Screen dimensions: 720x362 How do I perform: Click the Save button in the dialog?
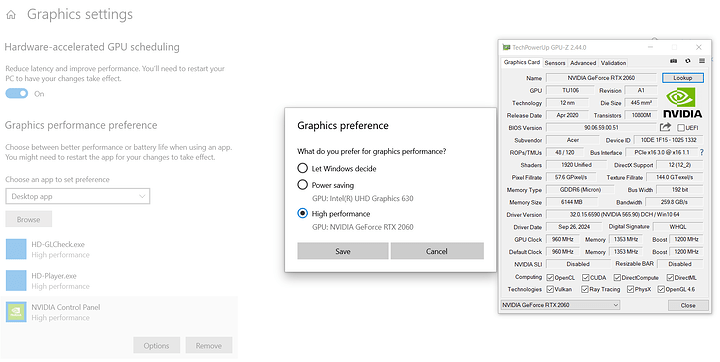click(x=343, y=251)
